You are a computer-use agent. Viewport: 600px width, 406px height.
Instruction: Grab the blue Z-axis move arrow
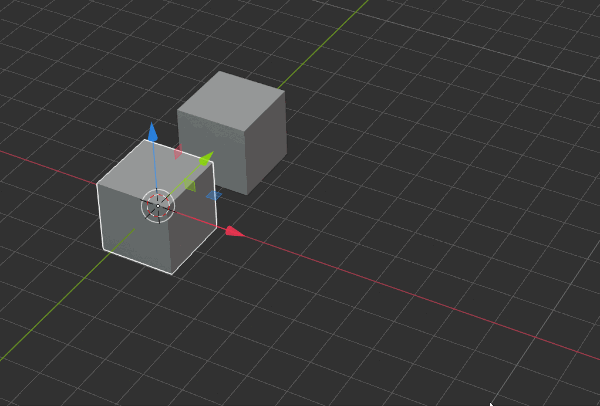153,132
